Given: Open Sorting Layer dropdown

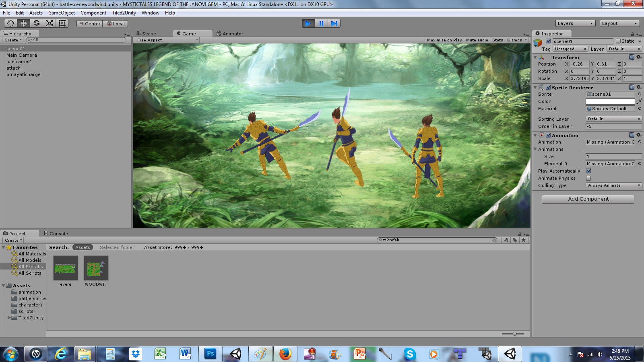Looking at the screenshot, I should point(614,119).
